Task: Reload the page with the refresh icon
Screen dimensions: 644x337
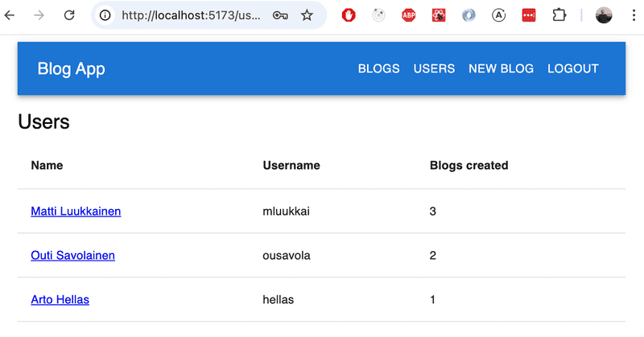Action: 69,15
